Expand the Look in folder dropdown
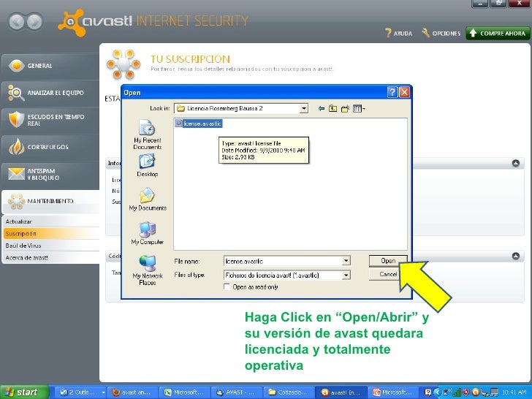532x399 pixels. tap(304, 109)
